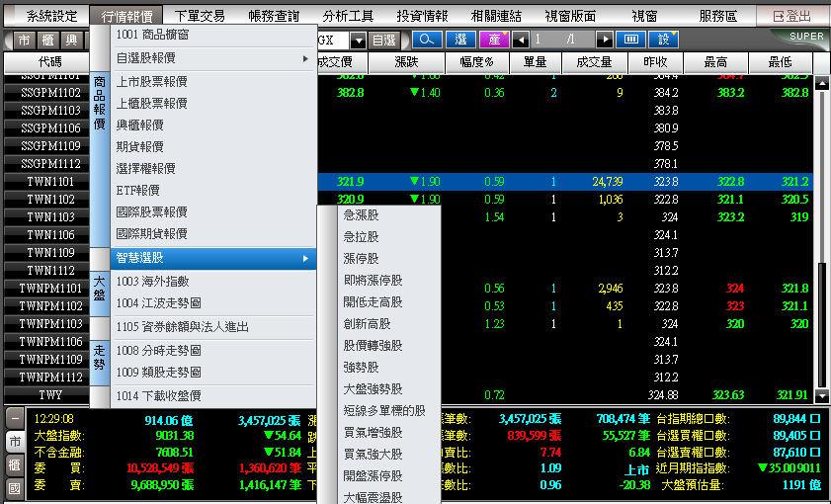Click the 登出 logout button
Viewport: 831px width, 504px height.
[x=791, y=17]
